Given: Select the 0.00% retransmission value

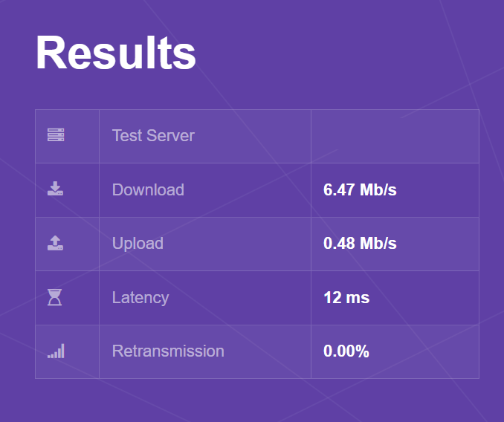Looking at the screenshot, I should point(346,351).
